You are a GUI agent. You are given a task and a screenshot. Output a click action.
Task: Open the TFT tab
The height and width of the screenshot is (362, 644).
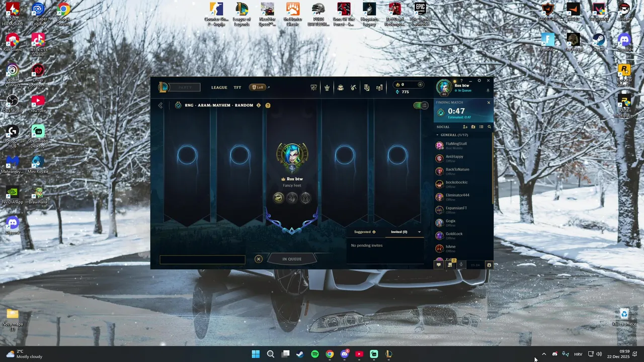click(237, 87)
